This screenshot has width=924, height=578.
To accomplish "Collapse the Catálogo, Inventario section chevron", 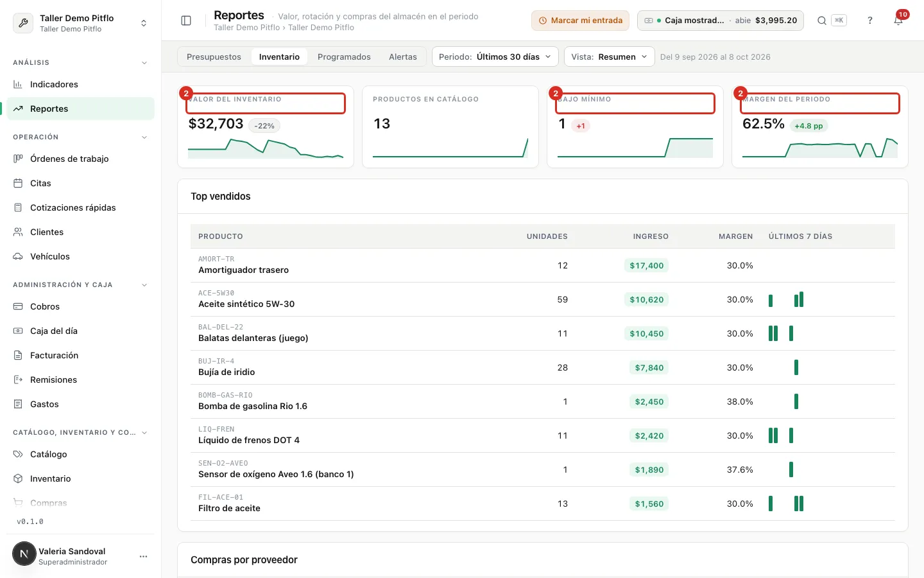I will [144, 433].
